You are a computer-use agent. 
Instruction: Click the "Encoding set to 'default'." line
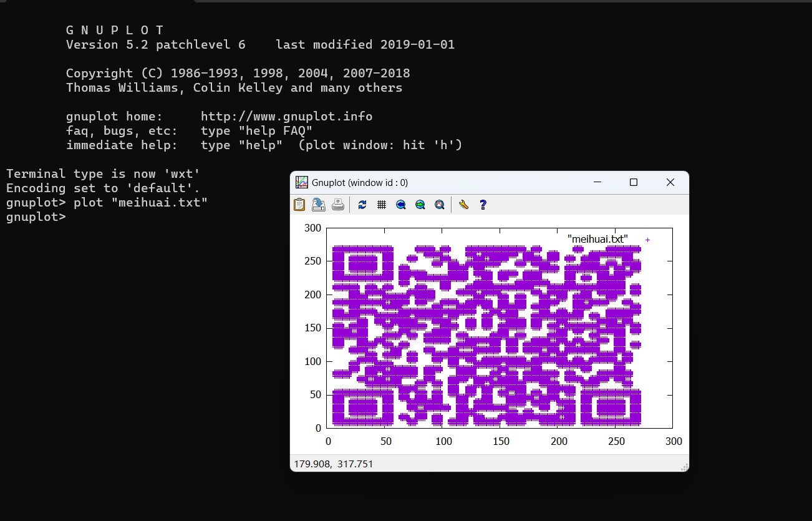pyautogui.click(x=103, y=188)
